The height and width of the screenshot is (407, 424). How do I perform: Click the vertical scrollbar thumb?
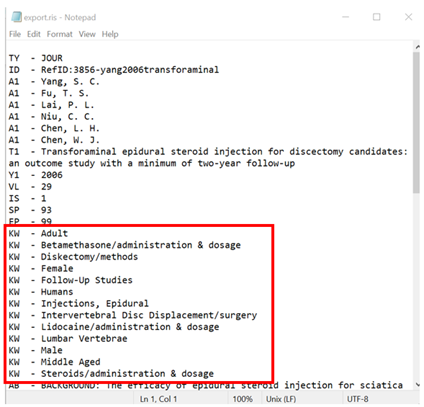pos(416,122)
